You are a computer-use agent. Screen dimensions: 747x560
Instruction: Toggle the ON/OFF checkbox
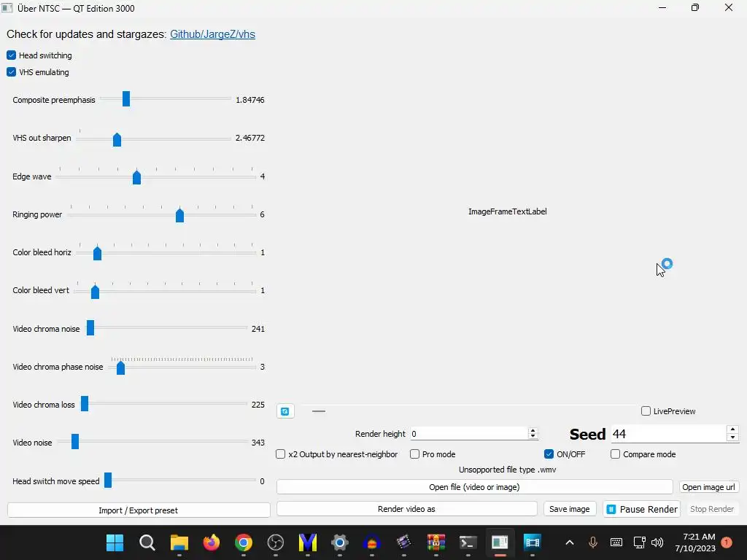549,454
